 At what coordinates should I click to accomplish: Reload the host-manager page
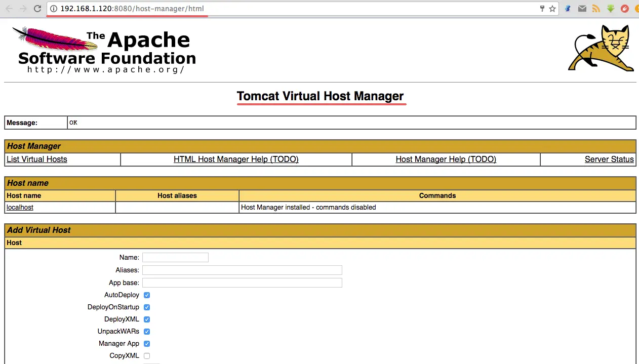click(x=37, y=9)
